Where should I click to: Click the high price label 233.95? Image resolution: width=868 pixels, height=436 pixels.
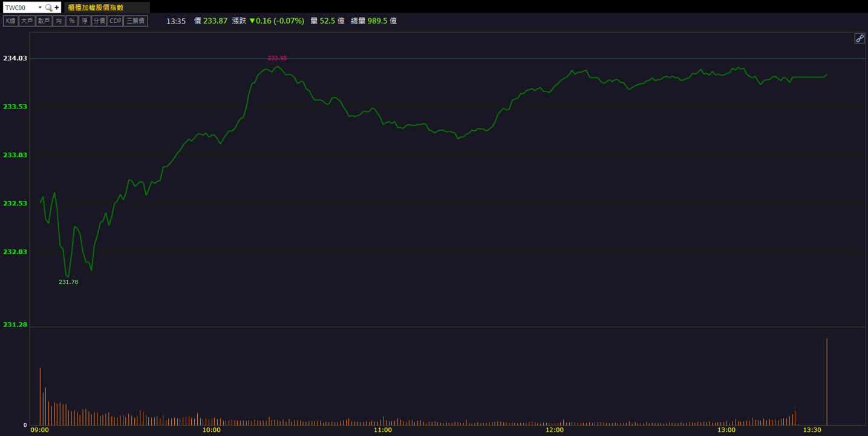click(277, 58)
